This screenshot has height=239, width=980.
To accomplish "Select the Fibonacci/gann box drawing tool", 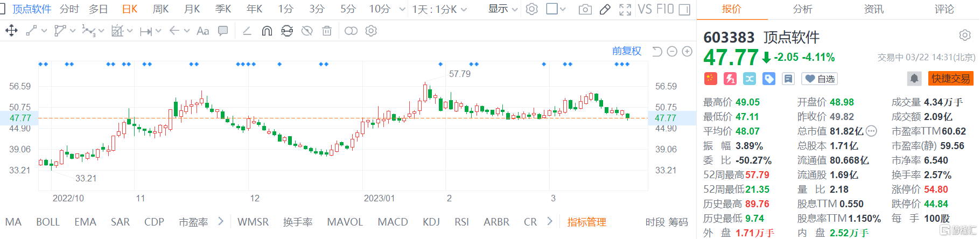I will tap(117, 31).
